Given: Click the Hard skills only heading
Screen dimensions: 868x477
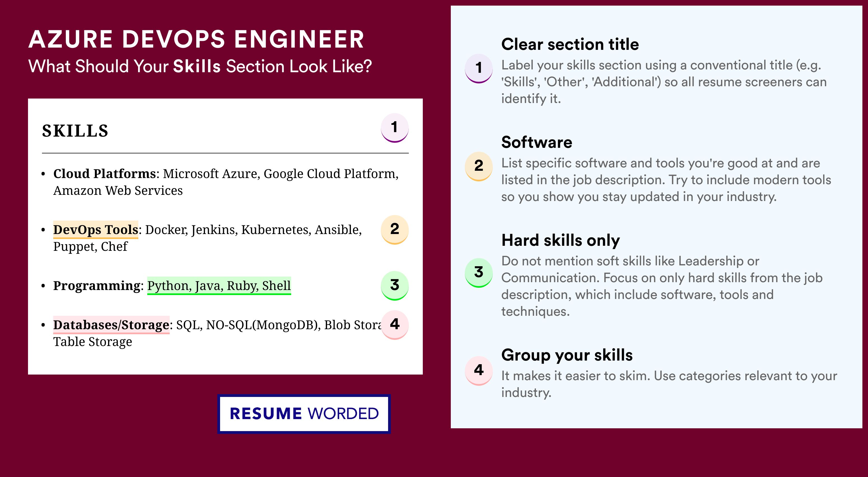Looking at the screenshot, I should (561, 240).
